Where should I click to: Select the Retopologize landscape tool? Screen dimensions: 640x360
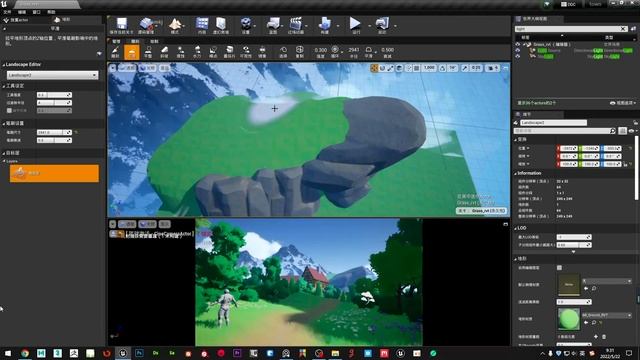(x=229, y=52)
